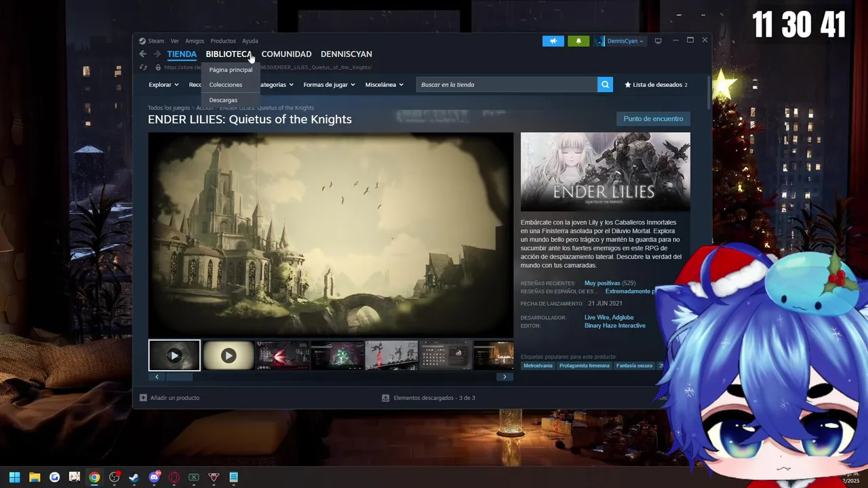This screenshot has height=488, width=868.
Task: Open the Windows Start menu
Action: coord(14,477)
